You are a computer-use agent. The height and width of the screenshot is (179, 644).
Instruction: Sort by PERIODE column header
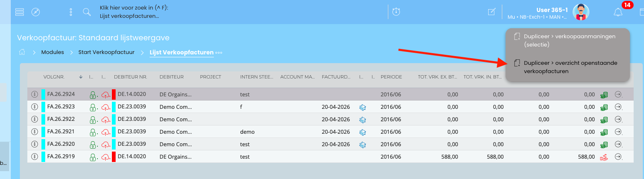391,77
